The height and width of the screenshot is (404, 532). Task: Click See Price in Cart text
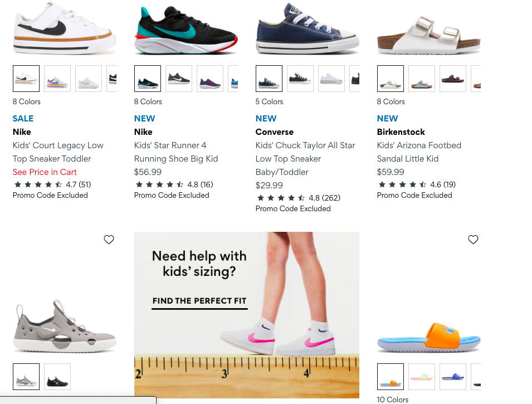click(x=45, y=172)
